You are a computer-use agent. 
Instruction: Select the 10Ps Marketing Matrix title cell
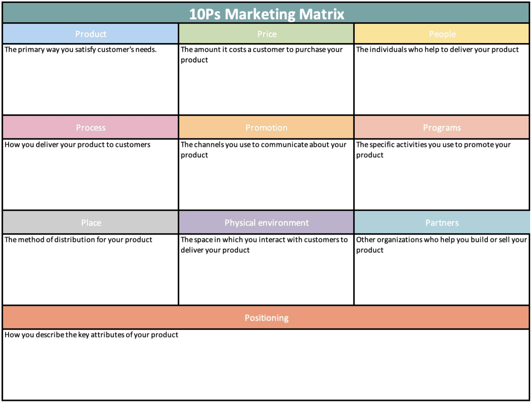coord(266,14)
